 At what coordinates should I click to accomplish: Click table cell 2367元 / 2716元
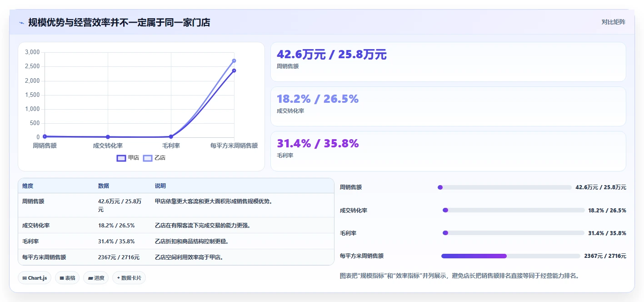pyautogui.click(x=119, y=257)
